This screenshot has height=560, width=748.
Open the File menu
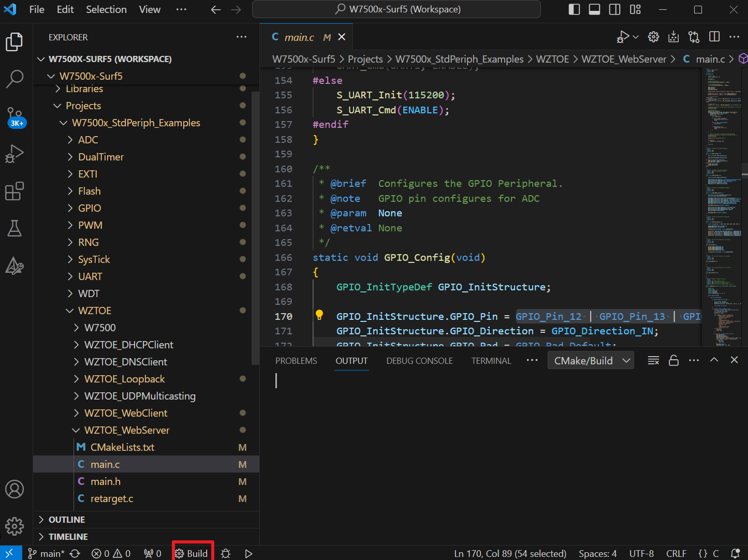37,9
